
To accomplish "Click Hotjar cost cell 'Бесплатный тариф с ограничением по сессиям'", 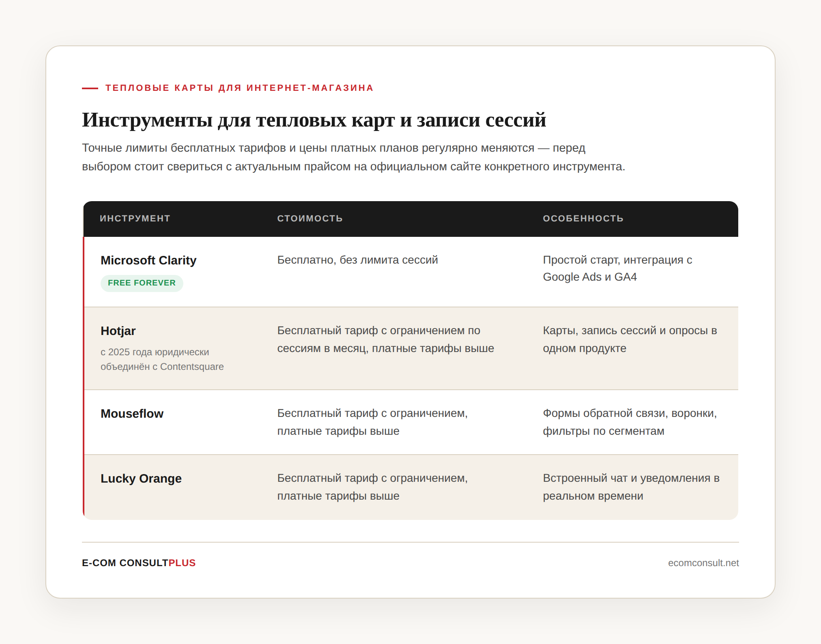I will [385, 339].
